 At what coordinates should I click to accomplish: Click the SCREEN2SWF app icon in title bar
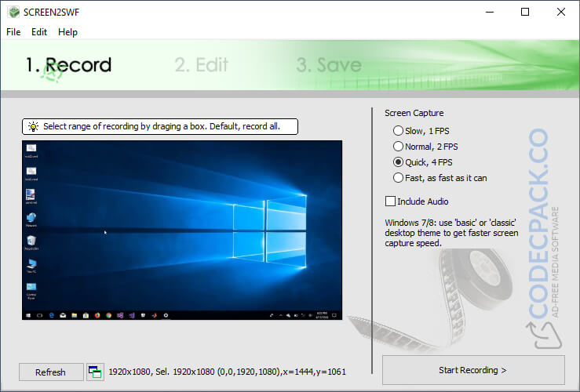coord(13,13)
